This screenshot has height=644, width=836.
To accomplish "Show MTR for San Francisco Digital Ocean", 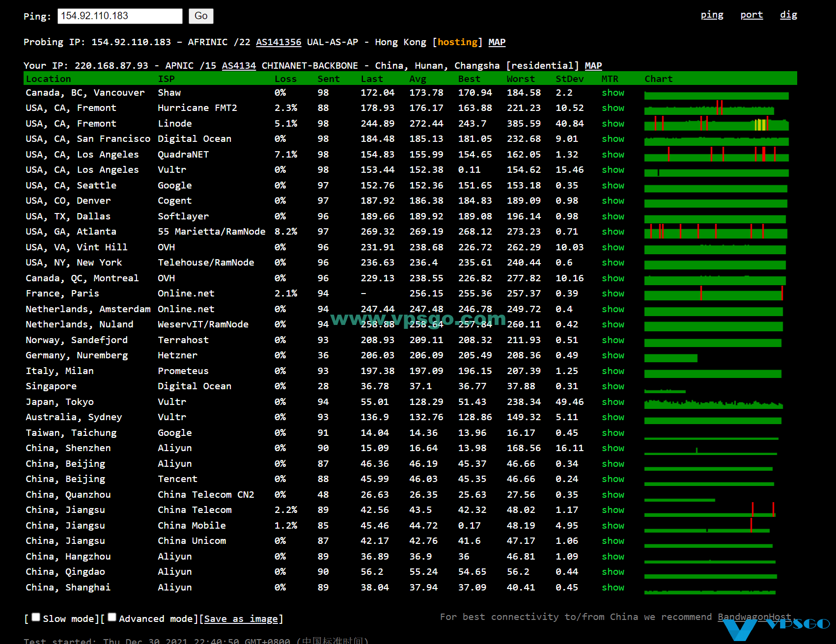I will 613,139.
